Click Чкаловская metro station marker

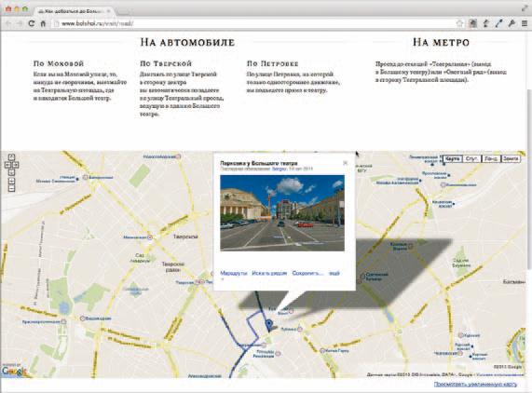pyautogui.click(x=460, y=353)
